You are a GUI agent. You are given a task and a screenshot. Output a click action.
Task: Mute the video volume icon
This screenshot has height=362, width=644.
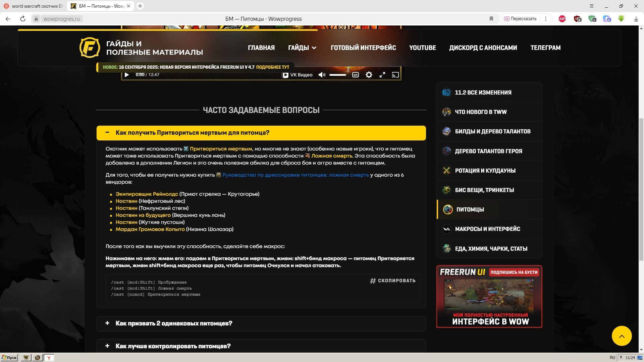[322, 75]
